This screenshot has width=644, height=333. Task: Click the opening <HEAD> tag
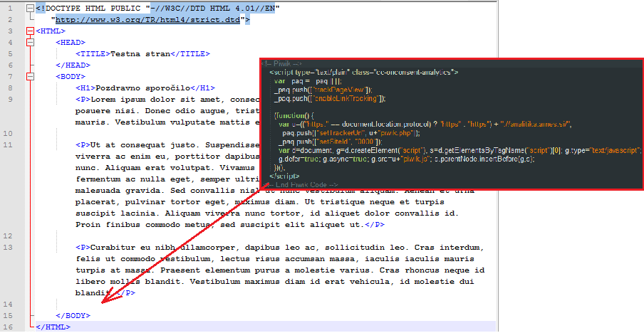pyautogui.click(x=71, y=42)
